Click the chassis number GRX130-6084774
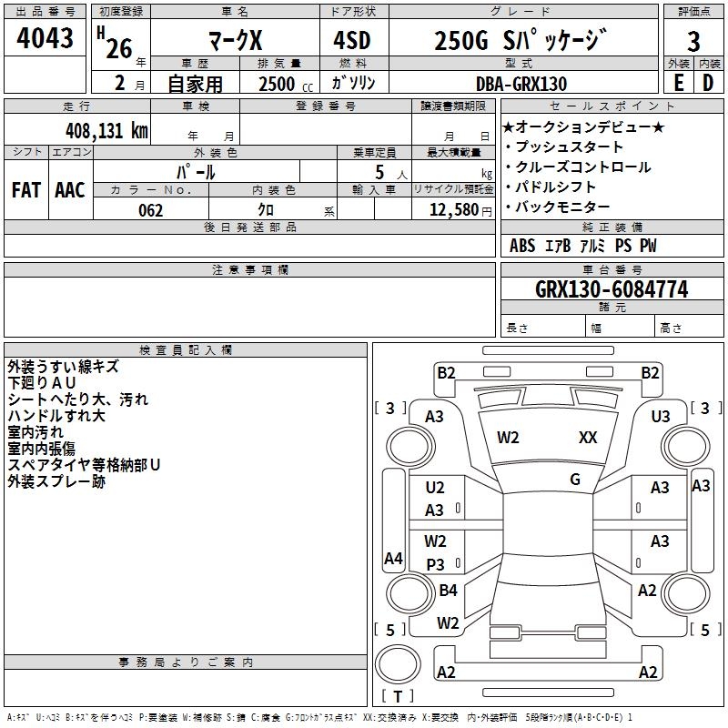Screen dimensions: 728x728 [612, 289]
